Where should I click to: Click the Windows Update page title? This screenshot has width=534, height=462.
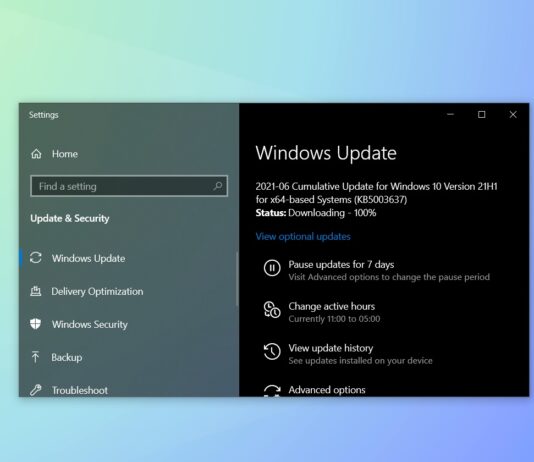pos(326,153)
